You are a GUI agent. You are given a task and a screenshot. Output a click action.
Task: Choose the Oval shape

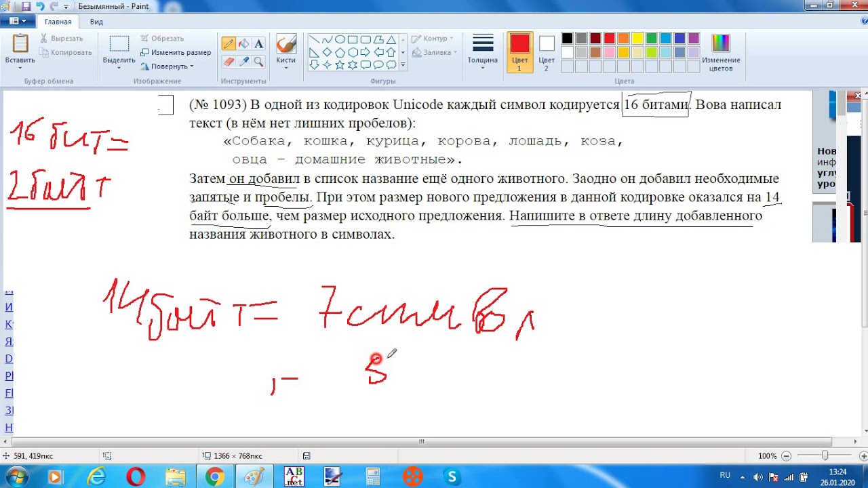(340, 39)
